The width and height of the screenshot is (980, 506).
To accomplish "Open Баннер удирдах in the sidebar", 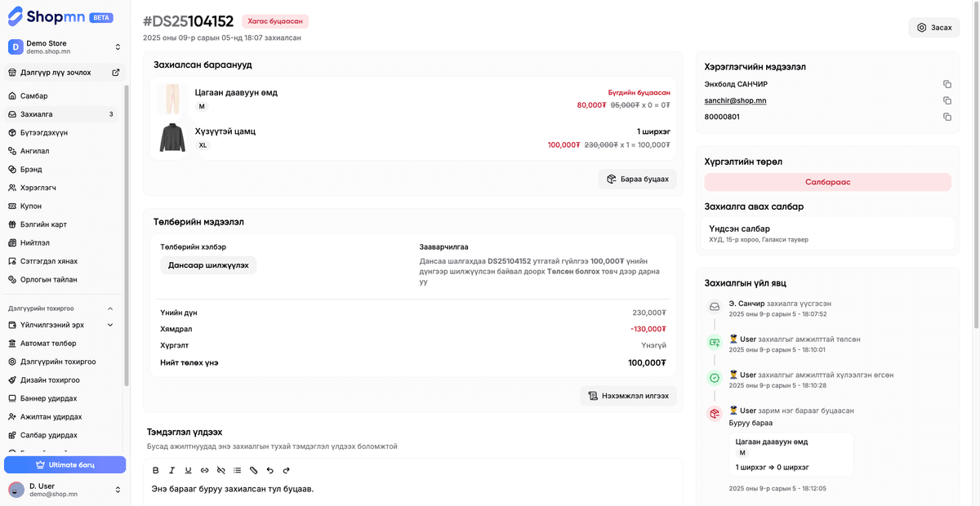I will pos(63,398).
